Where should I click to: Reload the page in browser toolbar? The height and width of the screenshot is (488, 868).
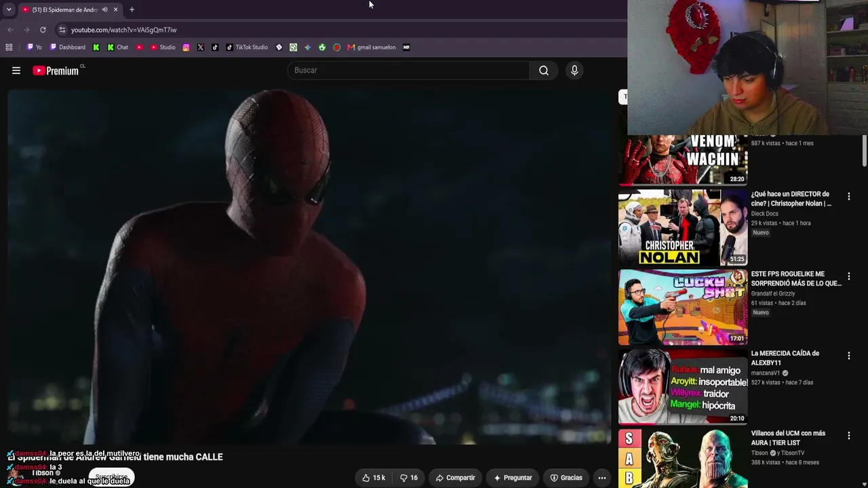click(43, 30)
